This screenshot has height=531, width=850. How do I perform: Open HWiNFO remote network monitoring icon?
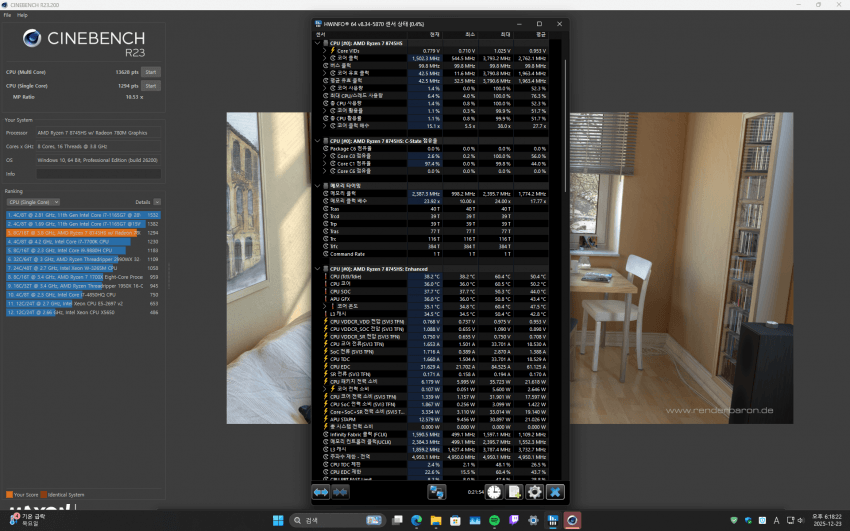(436, 492)
